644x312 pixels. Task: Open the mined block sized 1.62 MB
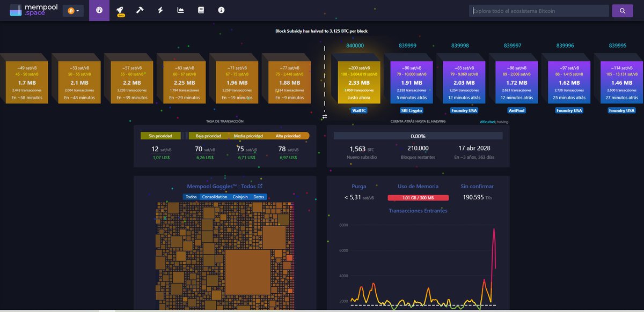pyautogui.click(x=569, y=82)
